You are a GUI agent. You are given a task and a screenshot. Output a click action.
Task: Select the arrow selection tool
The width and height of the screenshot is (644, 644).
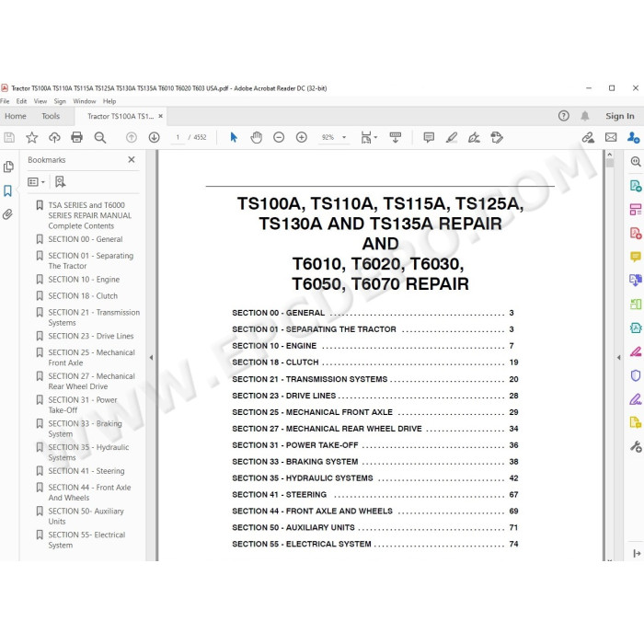(x=234, y=137)
